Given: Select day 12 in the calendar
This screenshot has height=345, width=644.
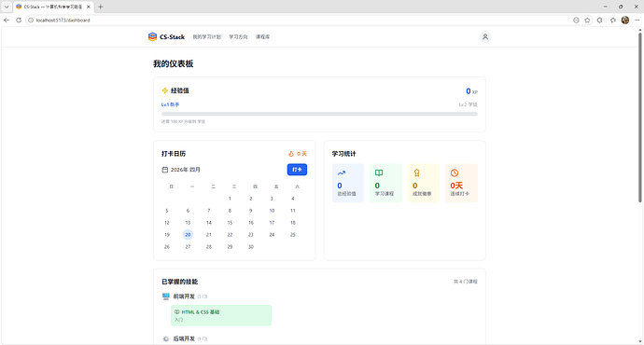Looking at the screenshot, I should (167, 223).
